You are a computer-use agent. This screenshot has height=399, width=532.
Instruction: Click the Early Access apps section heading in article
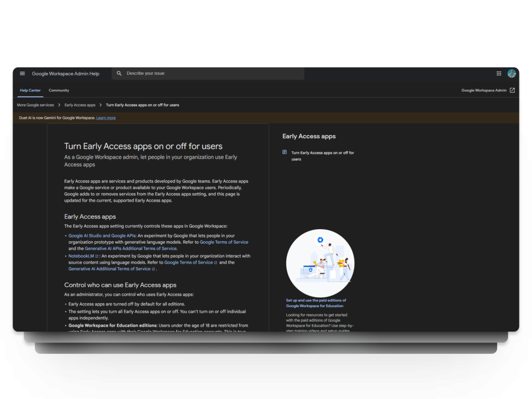point(90,217)
